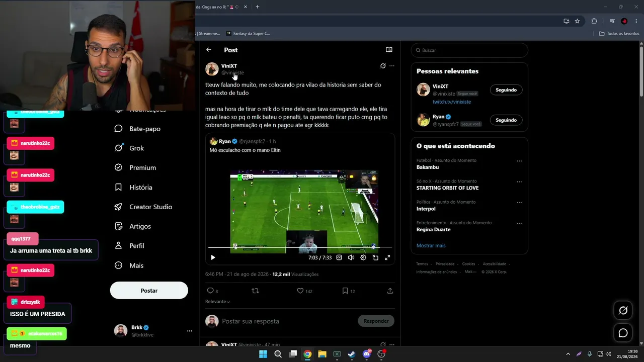This screenshot has width=644, height=362.
Task: Go to Premium in the sidebar
Action: 135,167
